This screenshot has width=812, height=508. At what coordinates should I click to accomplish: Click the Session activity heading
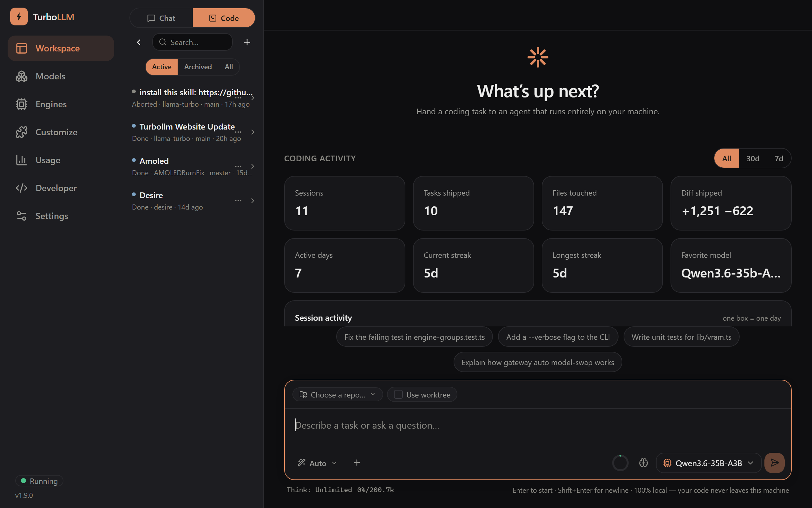pyautogui.click(x=324, y=318)
